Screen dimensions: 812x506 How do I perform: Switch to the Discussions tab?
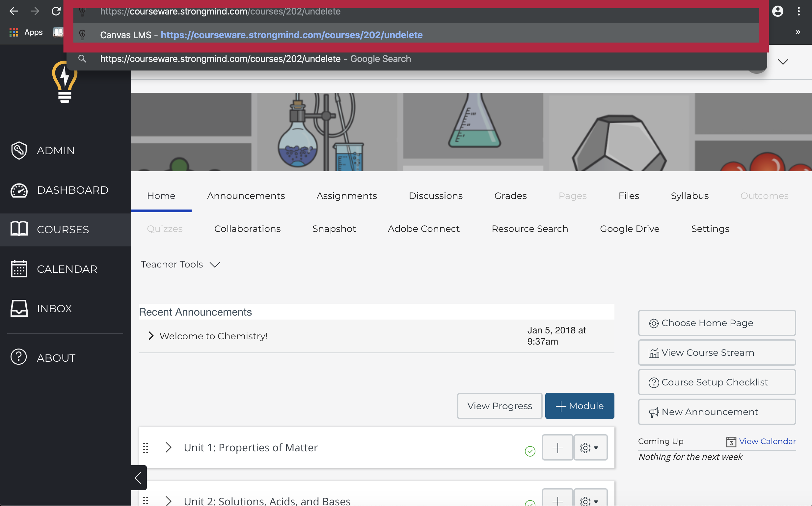(x=436, y=196)
